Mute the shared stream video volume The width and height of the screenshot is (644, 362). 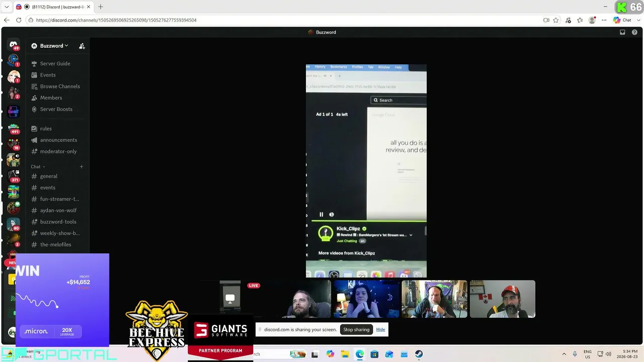click(x=332, y=215)
